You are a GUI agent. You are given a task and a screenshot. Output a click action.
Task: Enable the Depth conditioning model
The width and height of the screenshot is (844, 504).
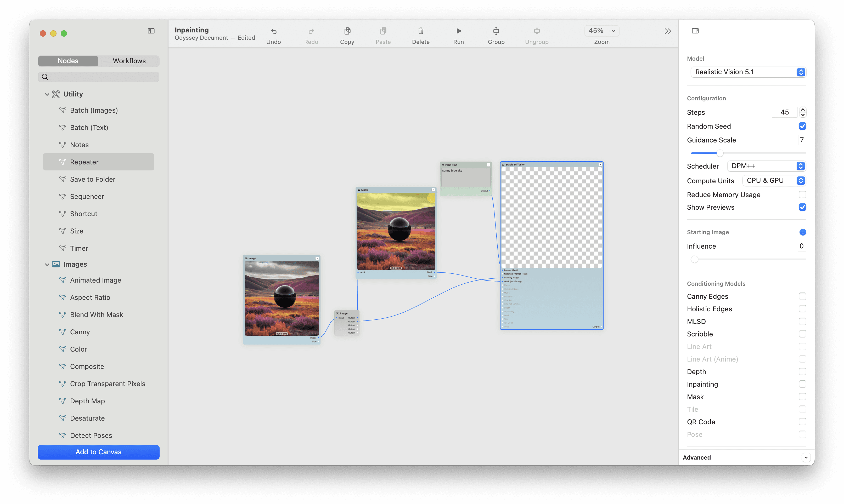pyautogui.click(x=803, y=371)
